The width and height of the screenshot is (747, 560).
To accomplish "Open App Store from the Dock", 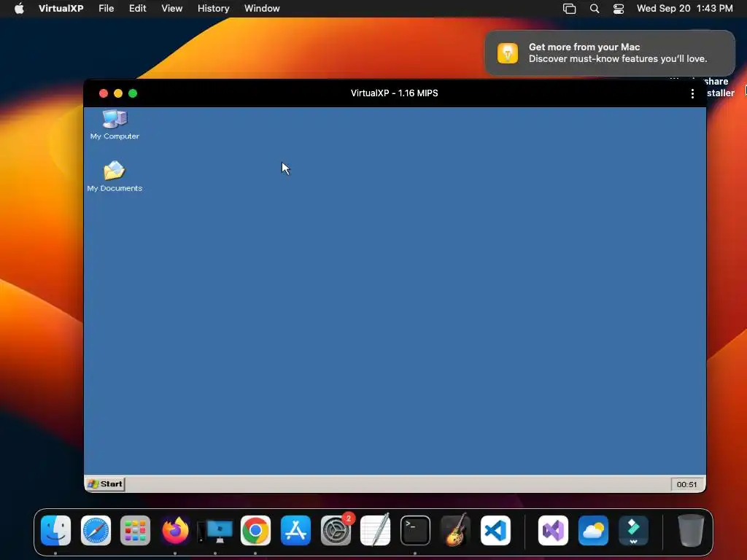I will pos(295,531).
